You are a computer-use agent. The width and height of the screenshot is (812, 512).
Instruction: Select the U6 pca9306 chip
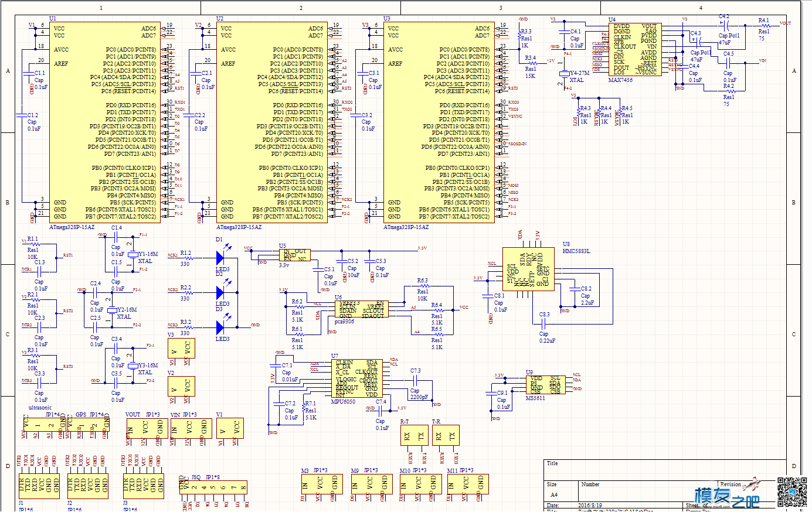tap(362, 310)
